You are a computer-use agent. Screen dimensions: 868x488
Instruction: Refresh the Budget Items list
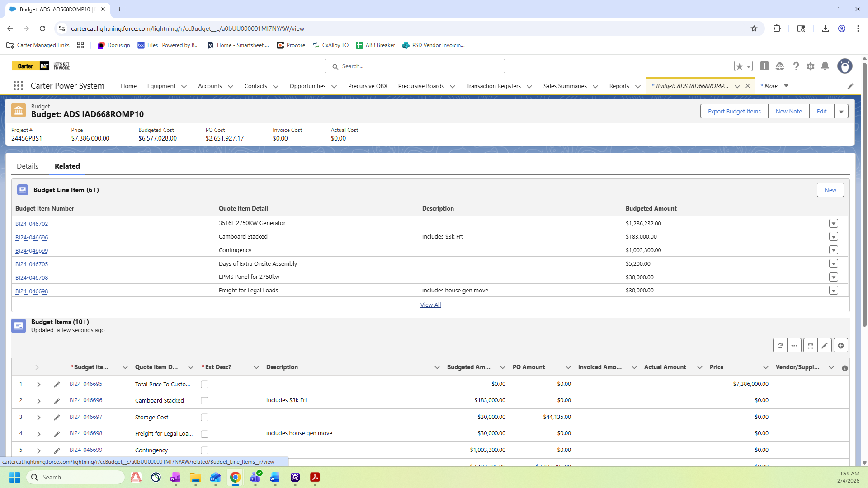pyautogui.click(x=780, y=346)
